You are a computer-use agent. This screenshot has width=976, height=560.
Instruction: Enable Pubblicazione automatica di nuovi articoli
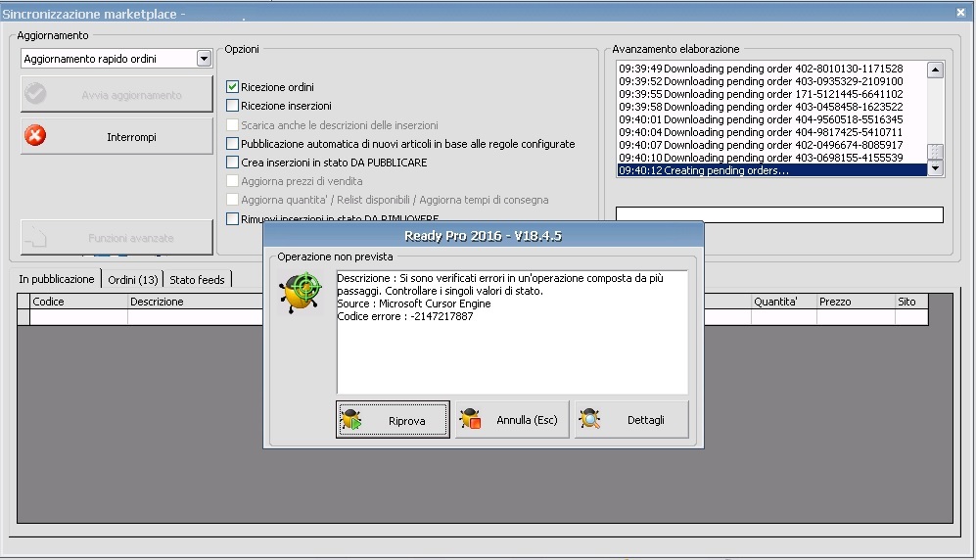232,143
